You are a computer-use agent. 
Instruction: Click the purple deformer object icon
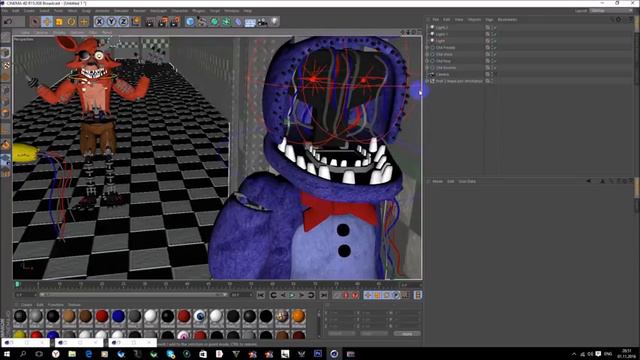coord(238,21)
